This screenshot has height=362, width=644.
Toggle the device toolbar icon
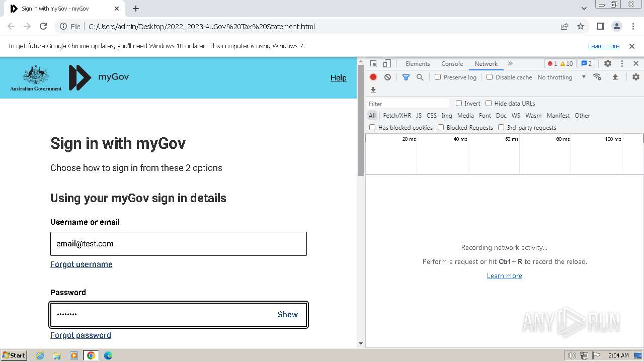point(387,63)
